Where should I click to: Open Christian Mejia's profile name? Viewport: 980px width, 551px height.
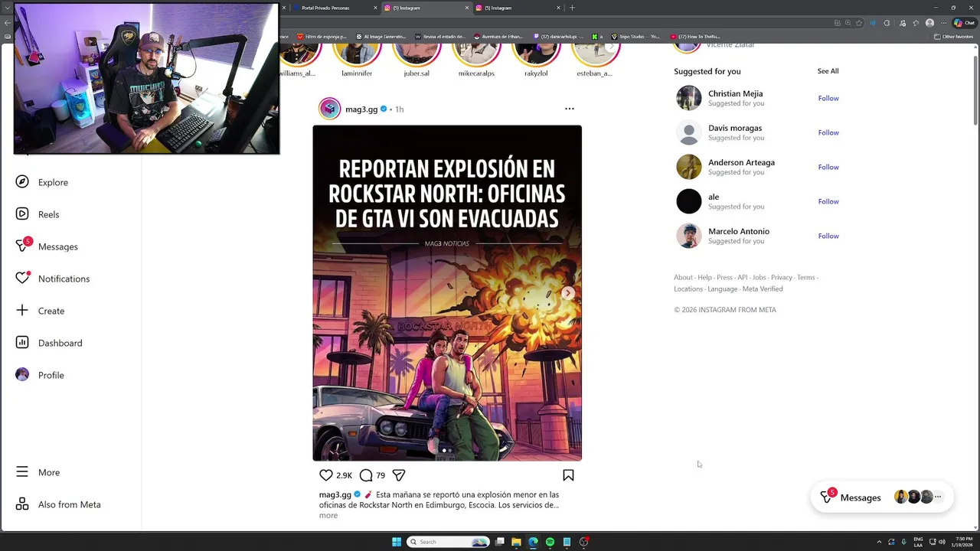735,93
